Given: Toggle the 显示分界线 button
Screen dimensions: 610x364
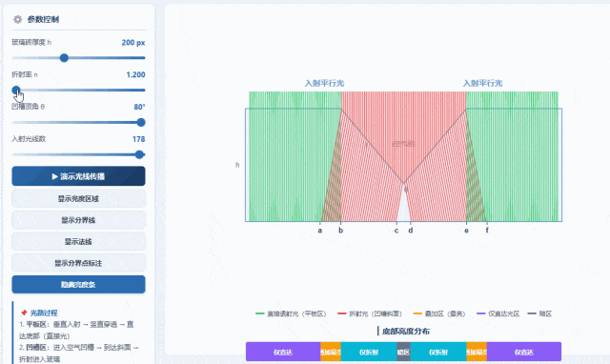Looking at the screenshot, I should point(78,220).
